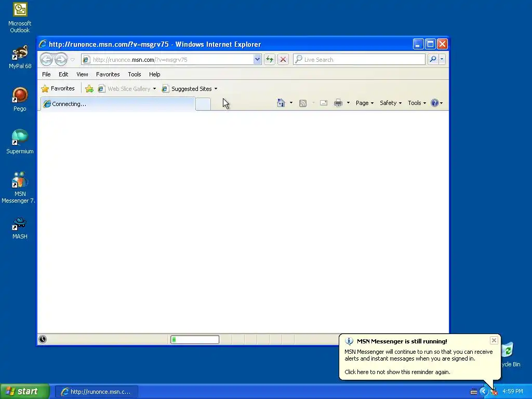Click the page icon in the address bar

(86, 60)
